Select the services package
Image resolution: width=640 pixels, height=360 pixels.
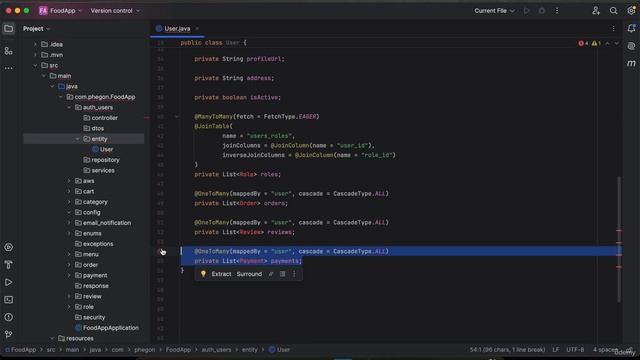(x=103, y=171)
